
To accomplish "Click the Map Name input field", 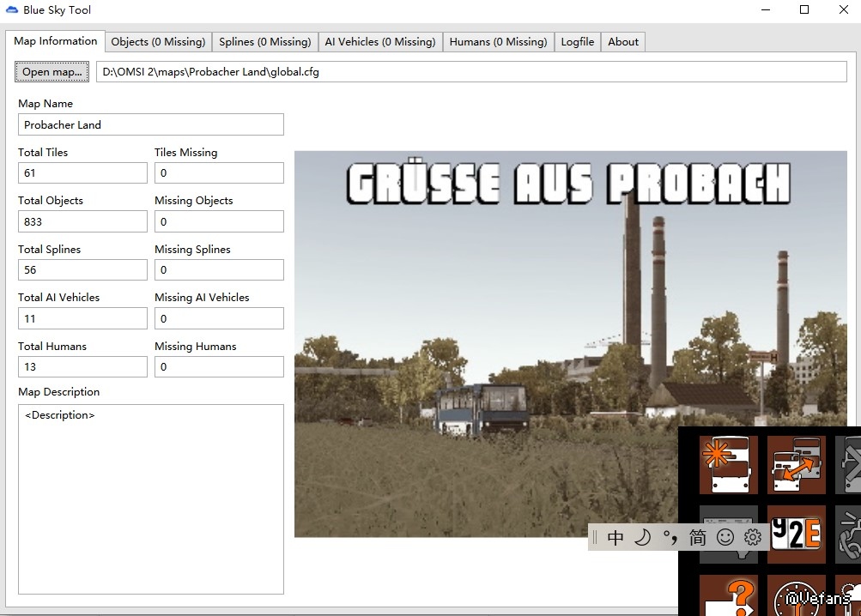I will pos(150,125).
